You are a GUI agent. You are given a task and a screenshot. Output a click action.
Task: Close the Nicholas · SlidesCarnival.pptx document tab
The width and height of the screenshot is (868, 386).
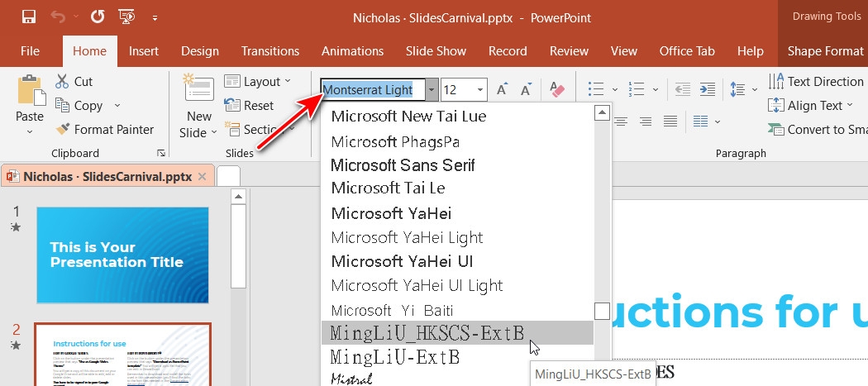[x=202, y=177]
